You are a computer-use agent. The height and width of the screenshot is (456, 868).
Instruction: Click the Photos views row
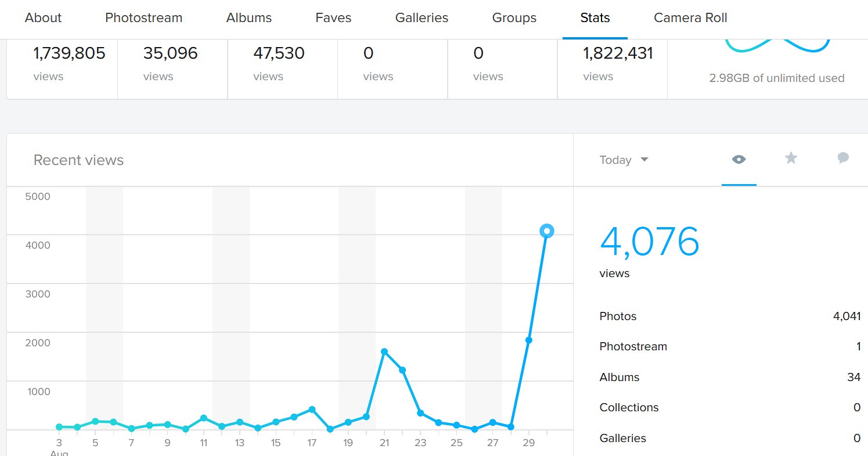(729, 317)
